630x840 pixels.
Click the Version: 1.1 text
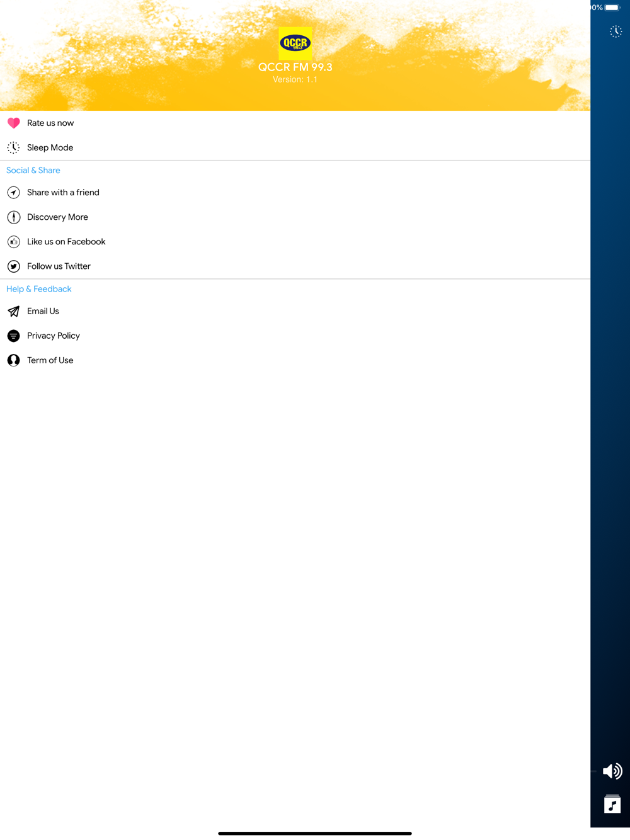[295, 79]
